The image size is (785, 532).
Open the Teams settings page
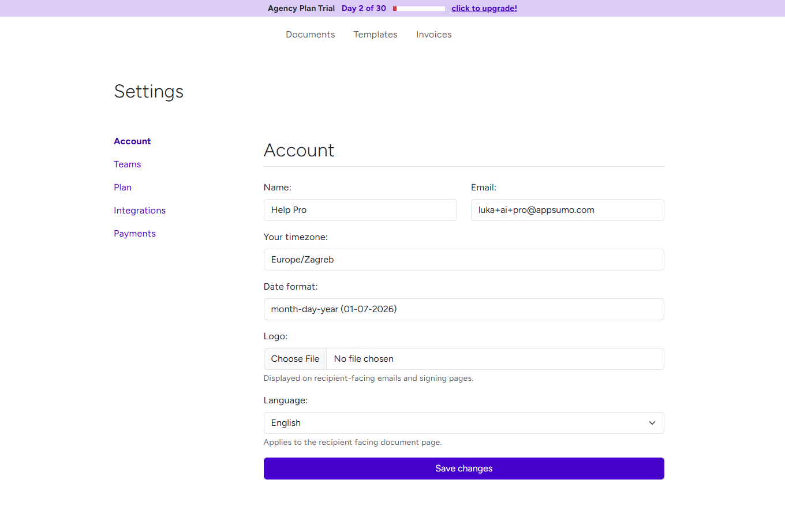click(127, 164)
